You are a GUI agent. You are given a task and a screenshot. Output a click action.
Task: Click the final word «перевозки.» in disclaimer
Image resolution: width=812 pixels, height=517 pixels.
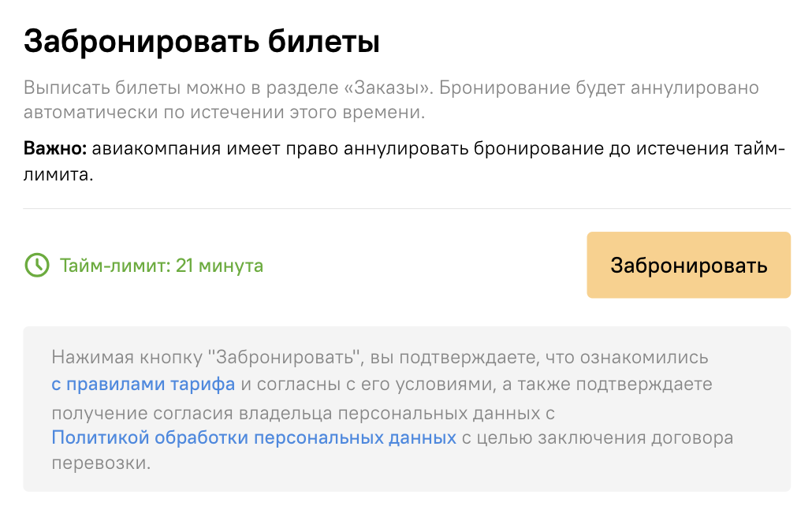point(101,463)
